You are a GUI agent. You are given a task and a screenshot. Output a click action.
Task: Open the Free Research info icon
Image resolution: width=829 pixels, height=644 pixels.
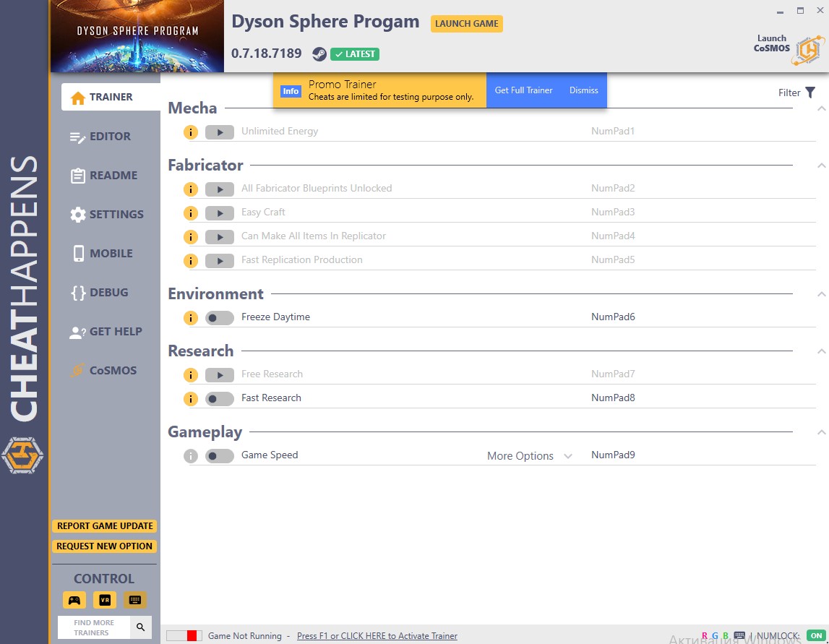[190, 375]
